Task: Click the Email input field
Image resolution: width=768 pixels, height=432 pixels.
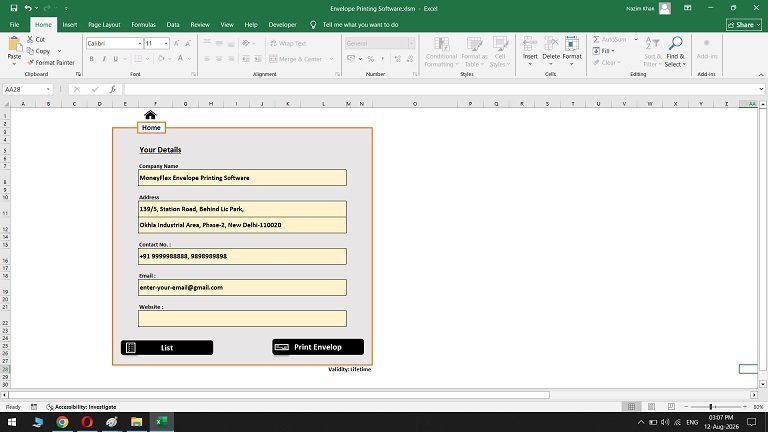Action: coord(242,288)
